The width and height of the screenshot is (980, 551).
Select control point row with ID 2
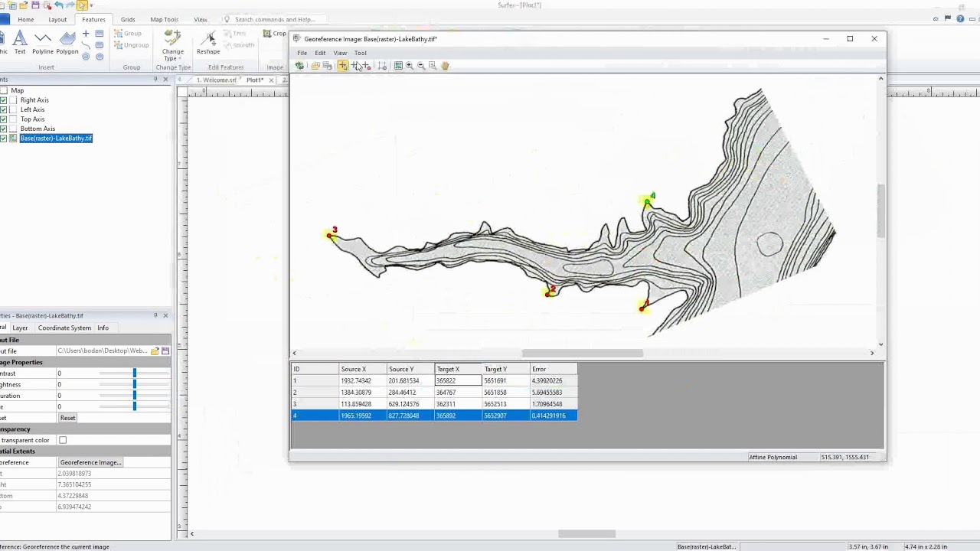tap(434, 393)
